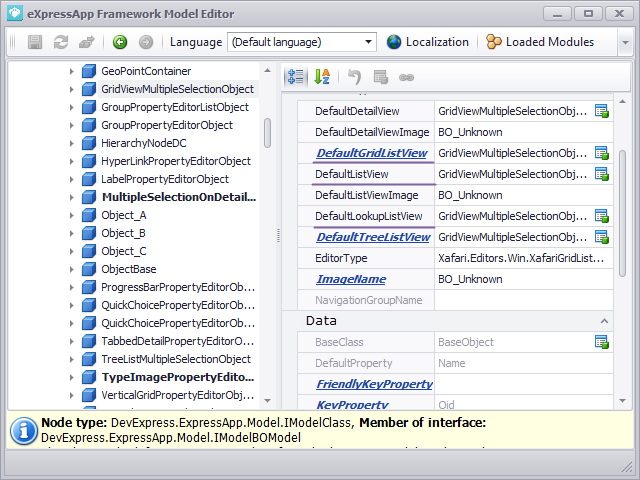Click the FriendlyKeyProperty empty value field

(524, 384)
